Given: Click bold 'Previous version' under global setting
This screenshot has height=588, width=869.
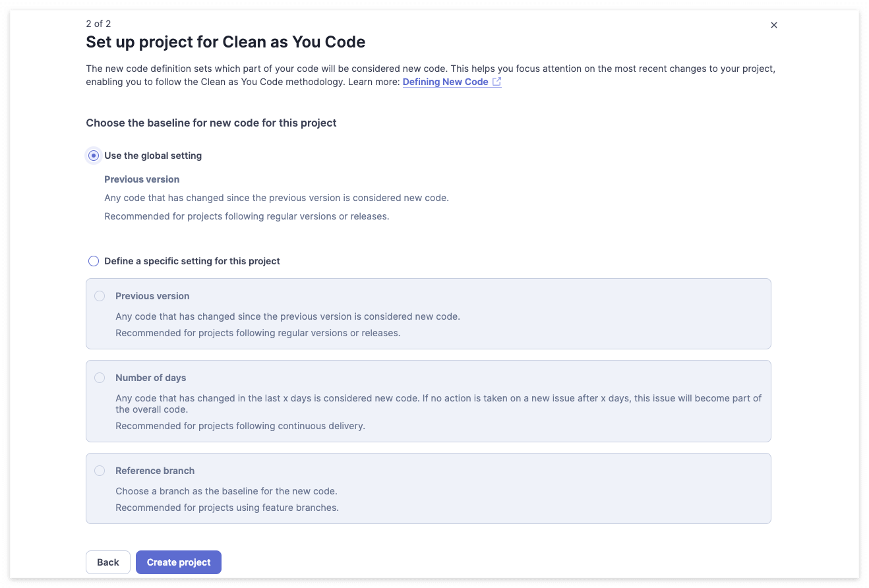Looking at the screenshot, I should (x=142, y=179).
